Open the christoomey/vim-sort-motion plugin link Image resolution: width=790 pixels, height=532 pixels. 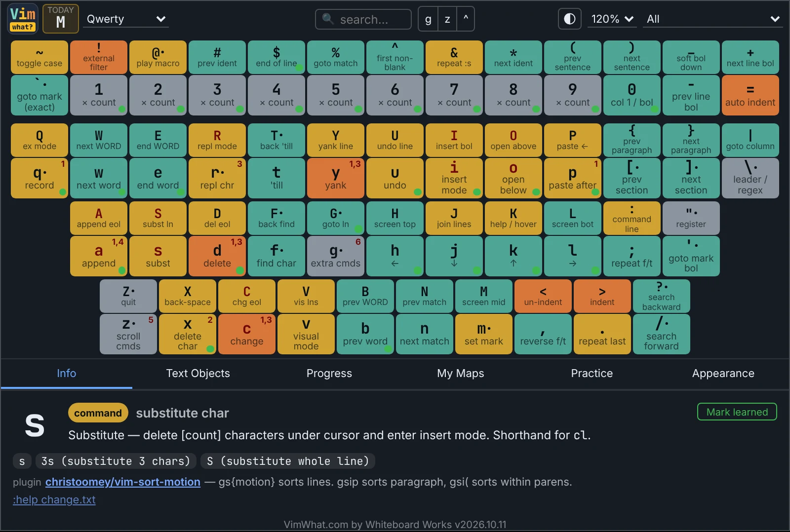click(x=123, y=482)
